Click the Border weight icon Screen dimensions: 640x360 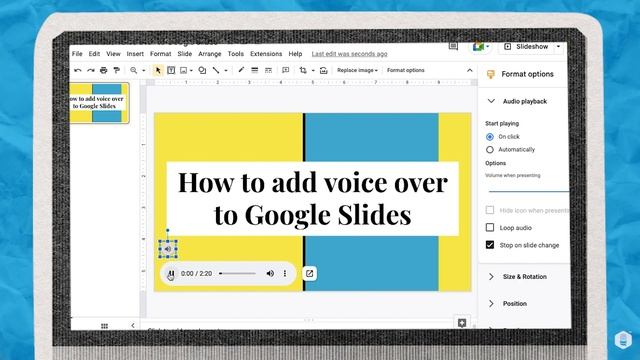(x=255, y=70)
